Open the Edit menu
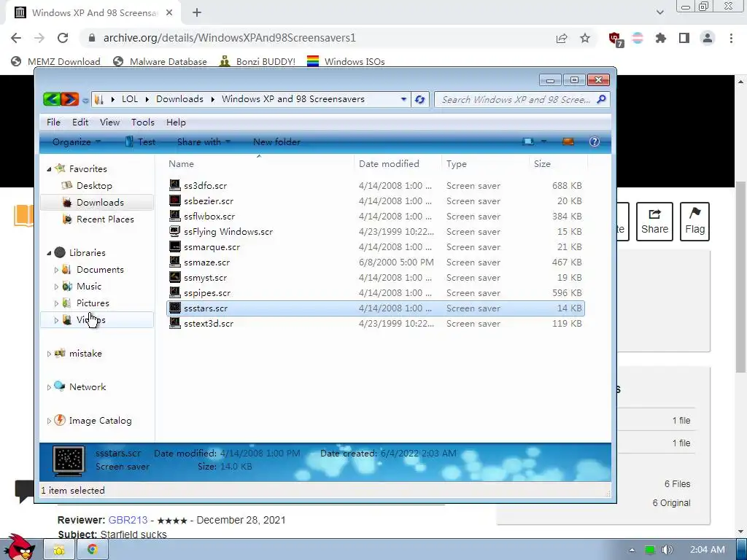This screenshot has height=560, width=747. point(80,122)
